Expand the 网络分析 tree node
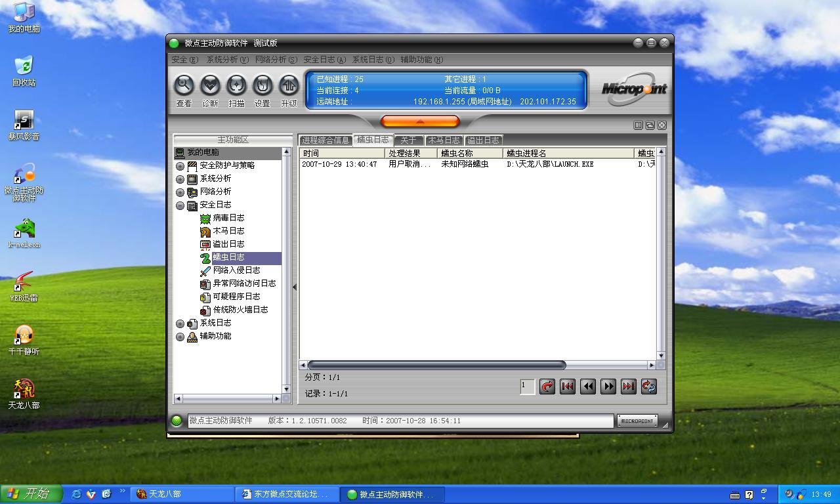This screenshot has height=504, width=840. [x=180, y=192]
